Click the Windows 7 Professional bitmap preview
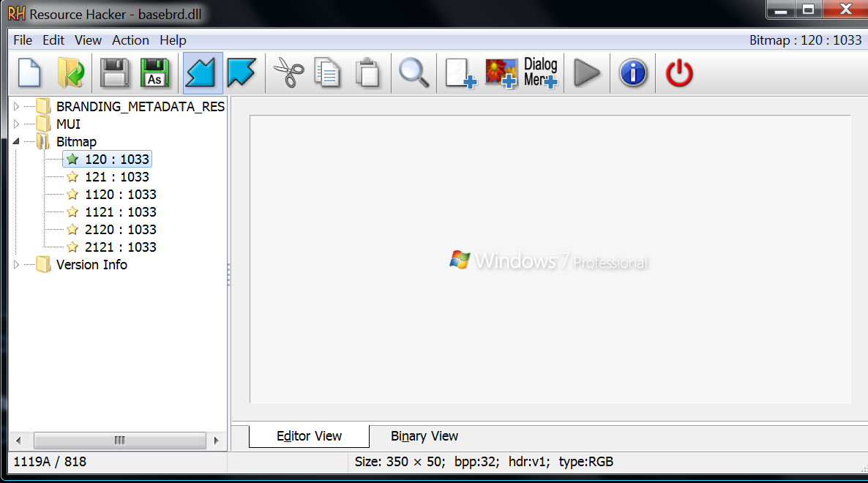This screenshot has height=483, width=868. coord(548,260)
